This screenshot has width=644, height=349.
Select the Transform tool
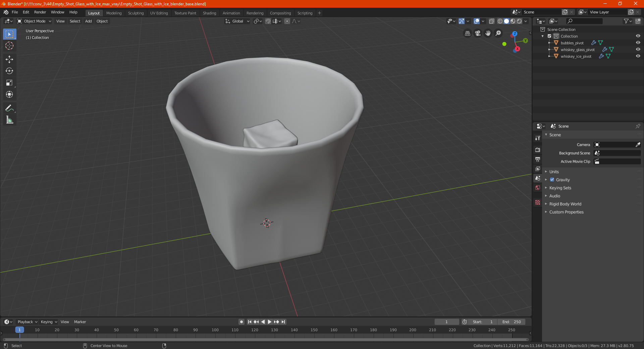coord(9,94)
